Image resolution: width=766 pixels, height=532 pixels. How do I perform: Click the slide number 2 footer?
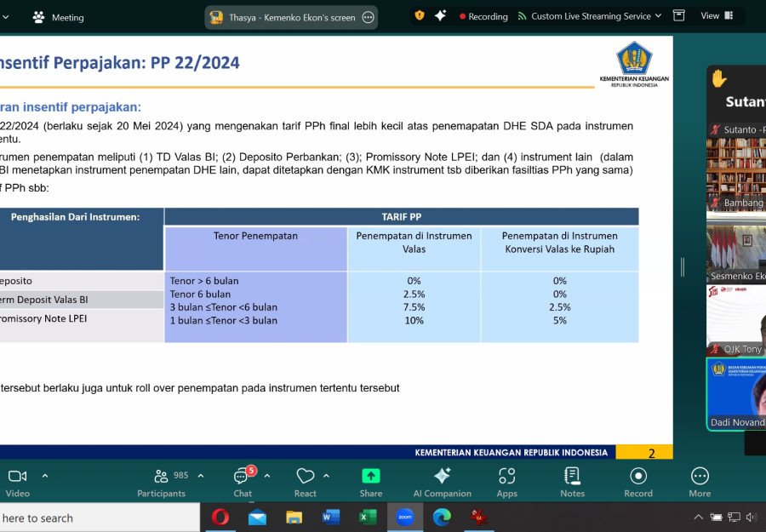point(651,453)
